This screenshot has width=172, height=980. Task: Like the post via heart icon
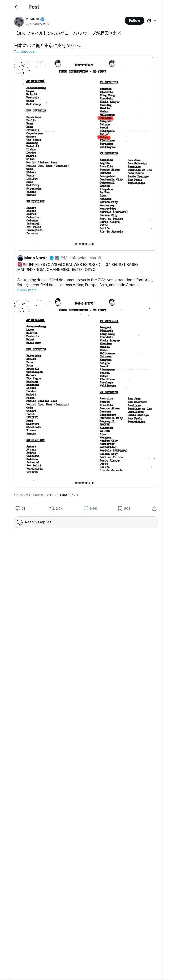point(86,508)
